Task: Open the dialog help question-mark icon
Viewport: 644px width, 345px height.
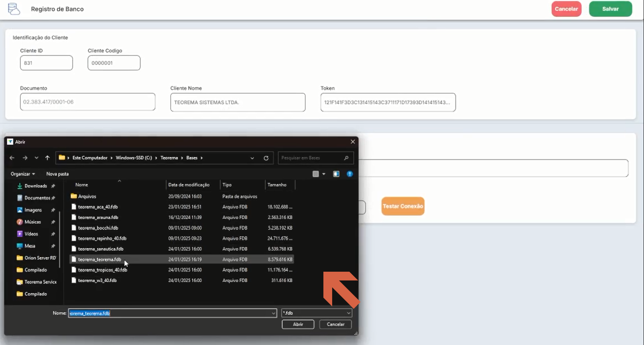Action: 350,174
